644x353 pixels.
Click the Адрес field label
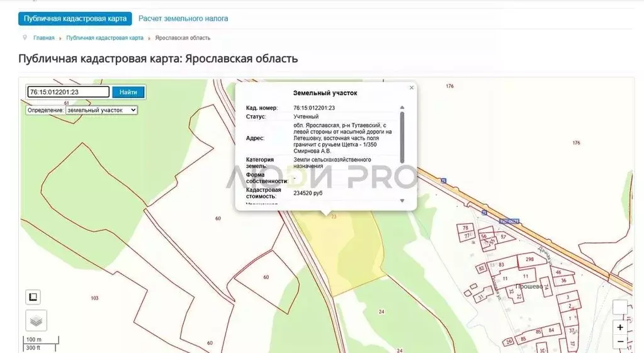pos(255,138)
